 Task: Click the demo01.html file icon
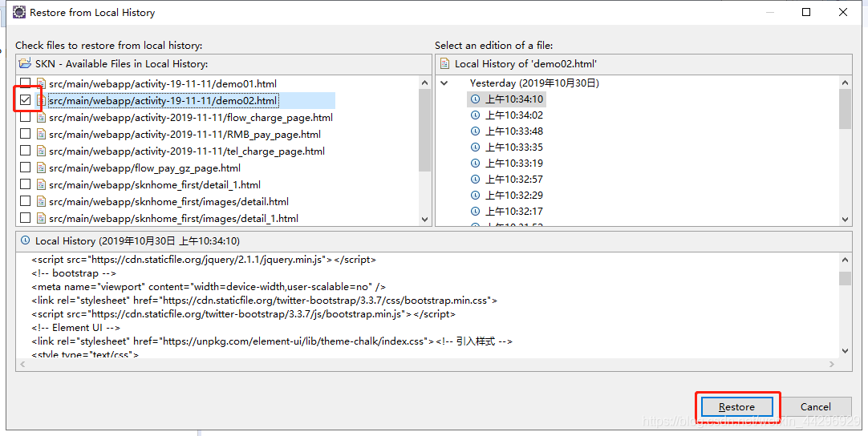(40, 83)
